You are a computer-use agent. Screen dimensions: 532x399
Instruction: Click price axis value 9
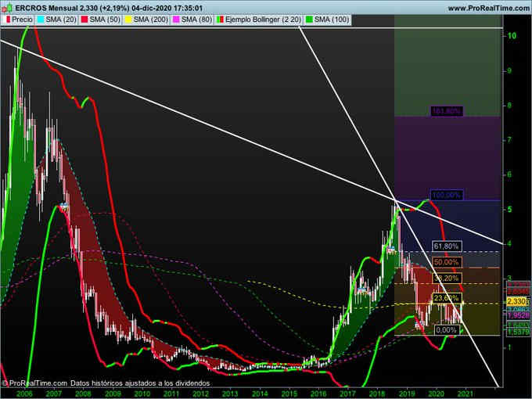coord(509,71)
